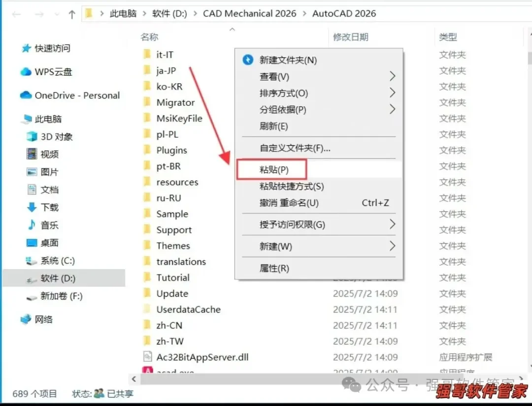Click the 文档 document icon
The height and width of the screenshot is (406, 532).
[32, 189]
